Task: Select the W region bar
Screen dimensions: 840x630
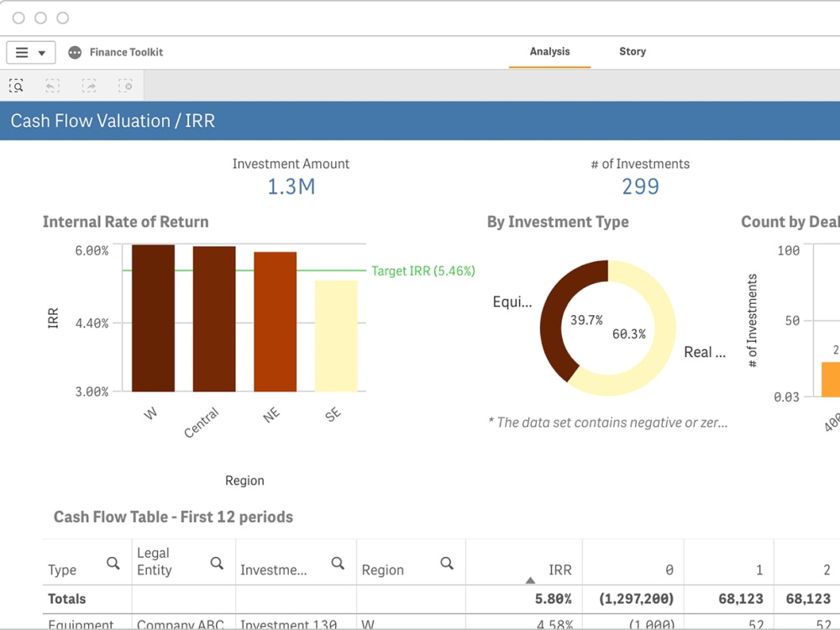Action: coord(153,318)
